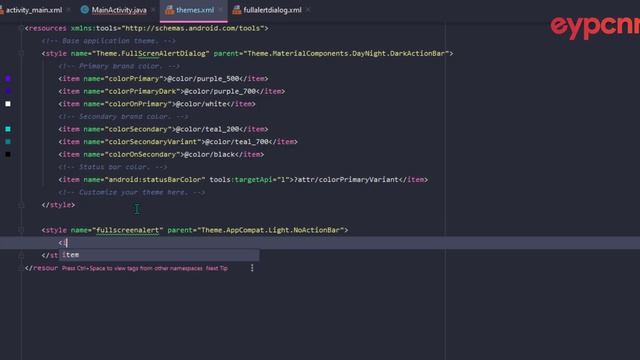The height and width of the screenshot is (360, 640).
Task: Click the XML file icon on fullalertdialog.xml tab
Action: pos(237,10)
